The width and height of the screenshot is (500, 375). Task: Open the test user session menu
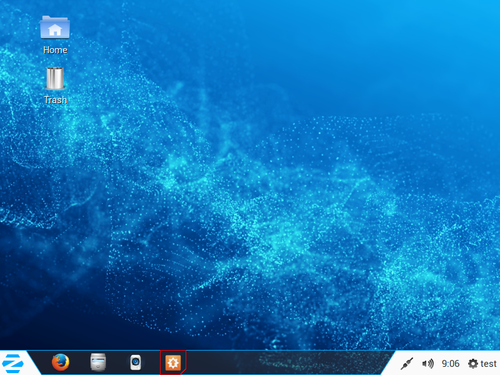pos(482,364)
